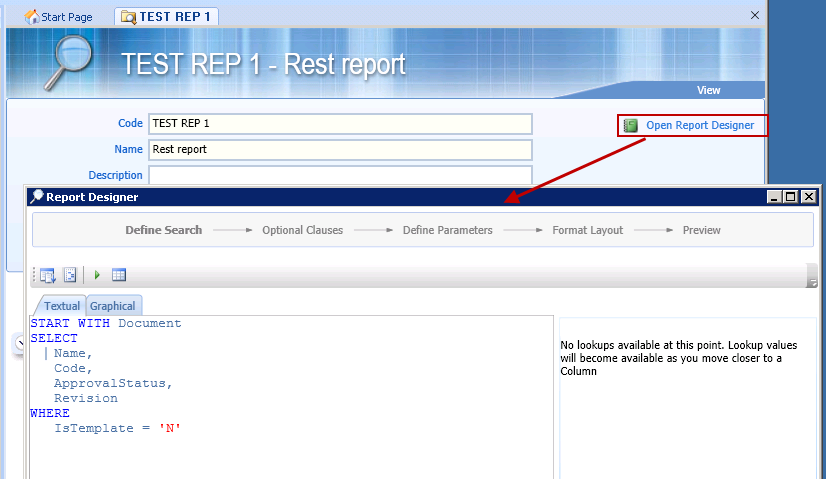Edit the Name field 'Rest report'
Image resolution: width=826 pixels, height=479 pixels.
tap(340, 150)
